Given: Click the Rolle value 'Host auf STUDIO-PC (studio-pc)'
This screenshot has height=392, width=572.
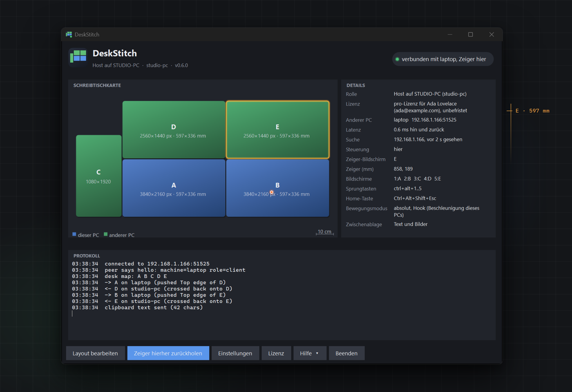Looking at the screenshot, I should (430, 94).
